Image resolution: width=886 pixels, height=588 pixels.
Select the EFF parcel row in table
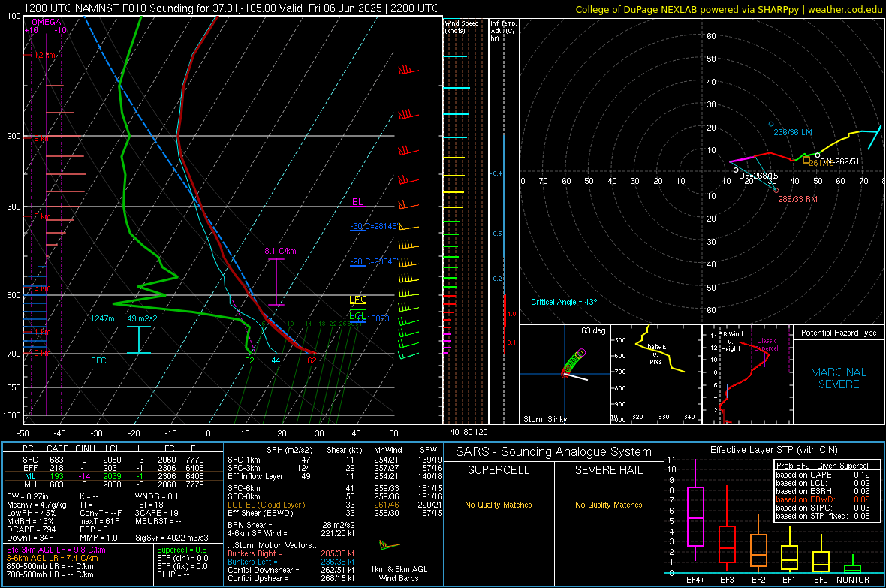coord(112,468)
